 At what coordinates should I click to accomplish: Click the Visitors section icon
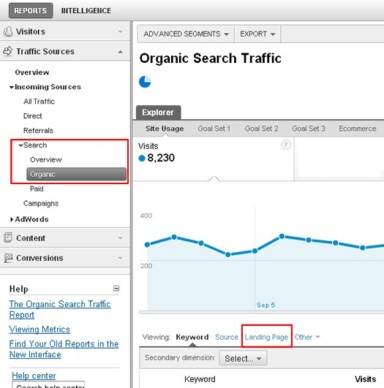[x=8, y=32]
